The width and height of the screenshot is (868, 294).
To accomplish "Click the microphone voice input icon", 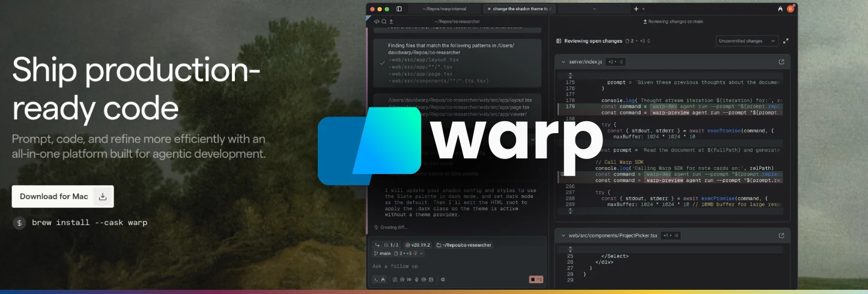I will tap(416, 280).
